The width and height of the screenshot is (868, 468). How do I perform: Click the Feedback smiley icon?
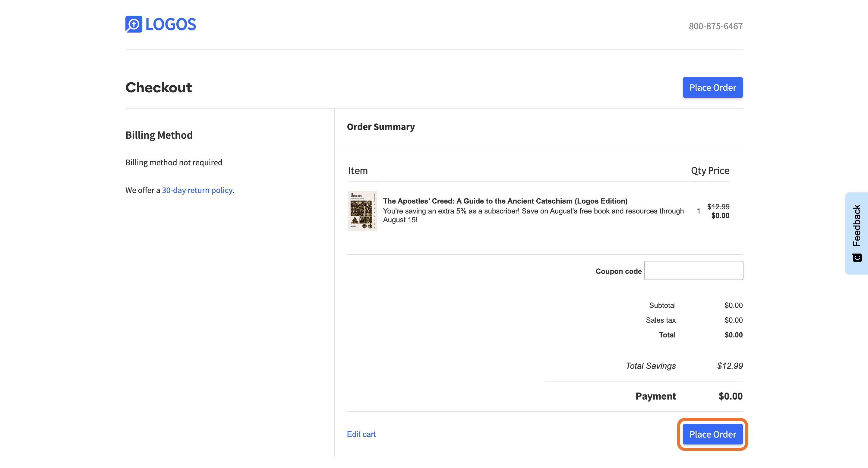[857, 258]
